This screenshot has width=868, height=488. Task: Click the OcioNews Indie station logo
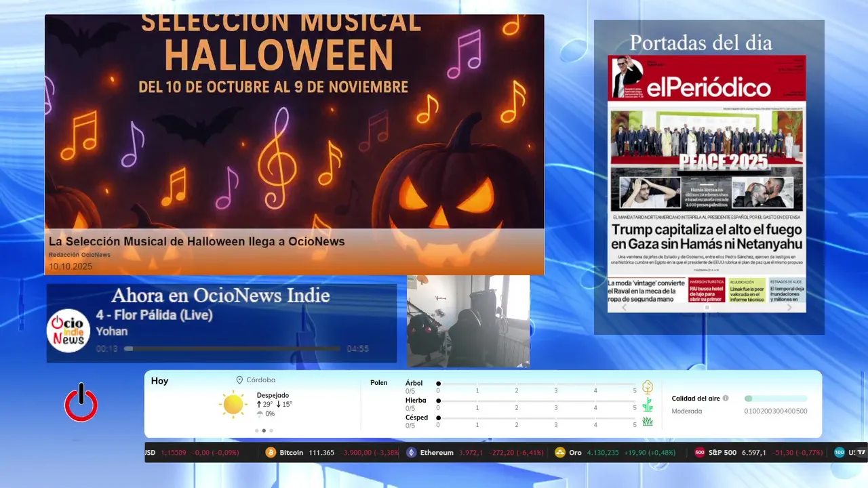coord(68,331)
